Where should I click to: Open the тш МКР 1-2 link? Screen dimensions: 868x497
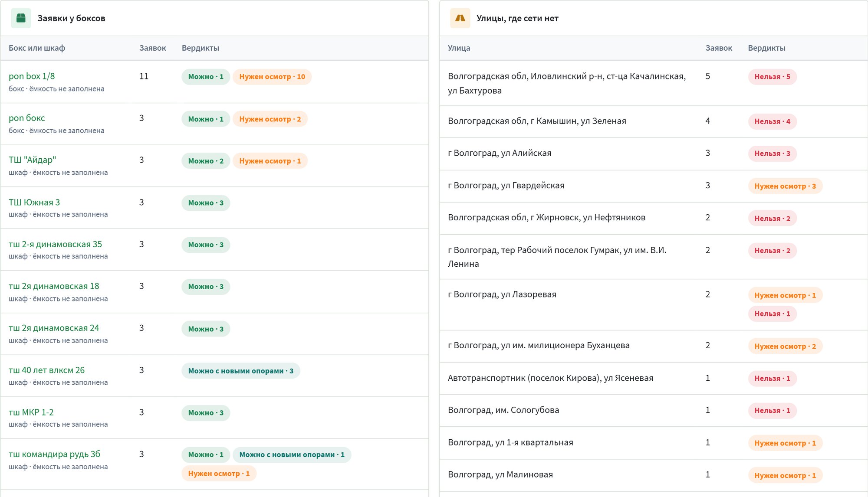coord(31,412)
